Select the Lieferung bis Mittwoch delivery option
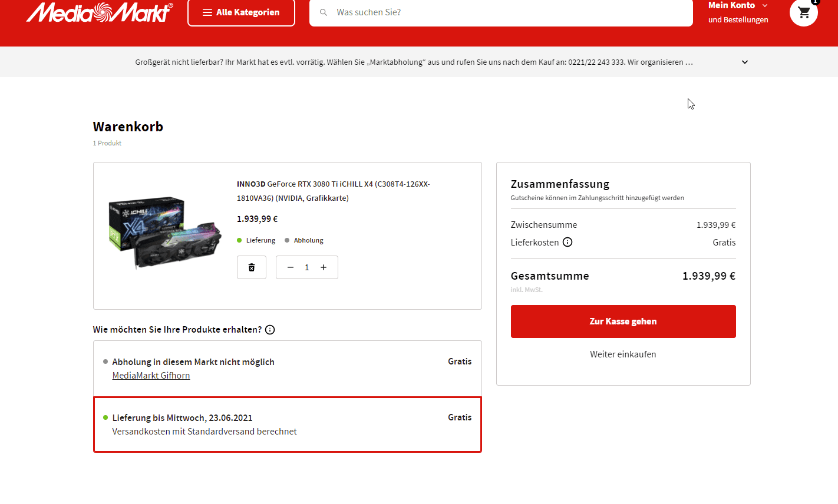 point(287,425)
